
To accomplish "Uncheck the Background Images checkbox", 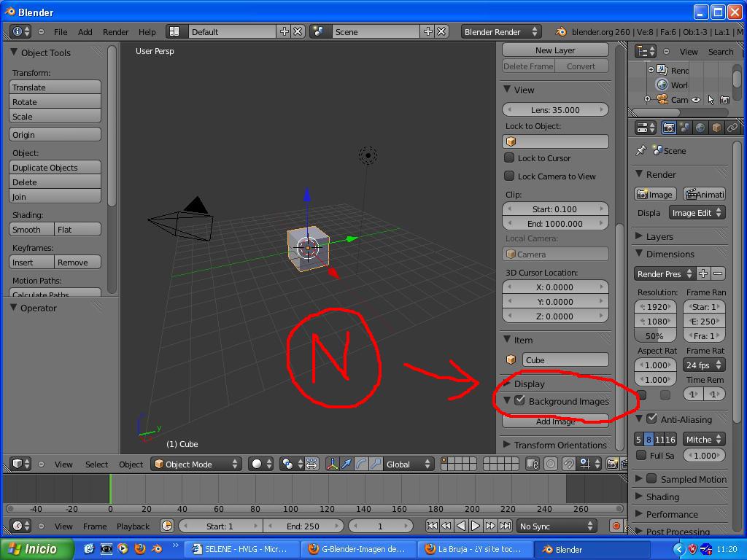I will [x=519, y=400].
